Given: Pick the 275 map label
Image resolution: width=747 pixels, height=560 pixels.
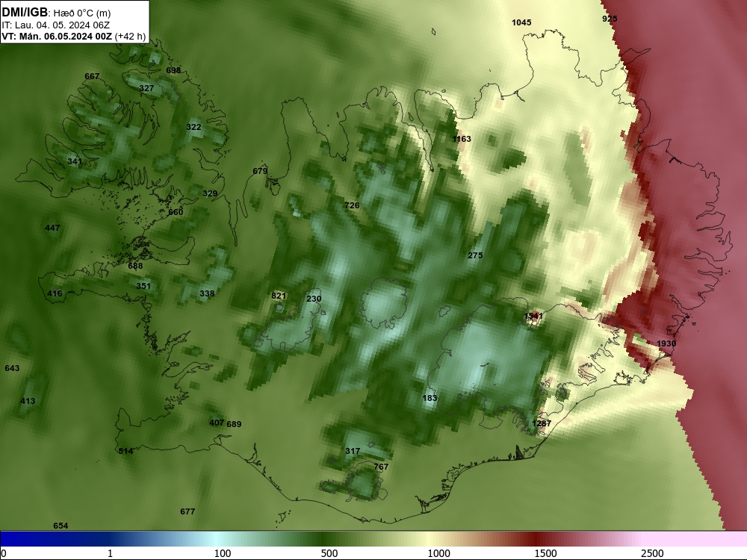Looking at the screenshot, I should click(x=475, y=255).
